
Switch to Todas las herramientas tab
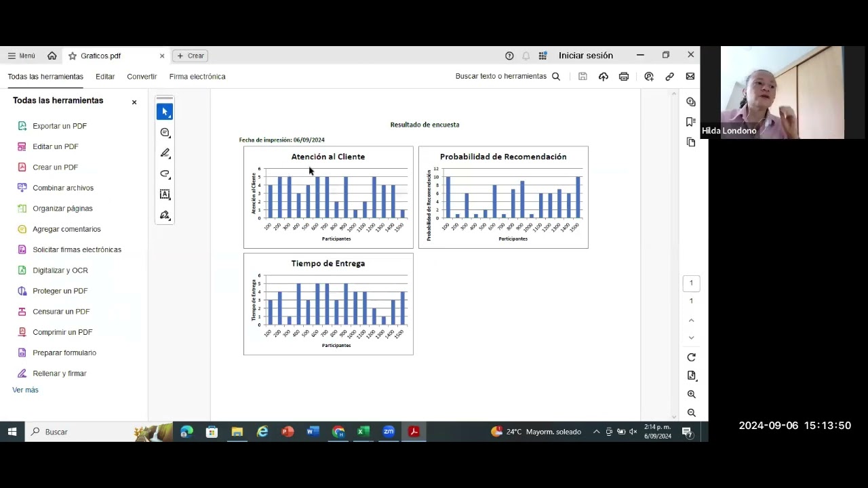pos(45,77)
